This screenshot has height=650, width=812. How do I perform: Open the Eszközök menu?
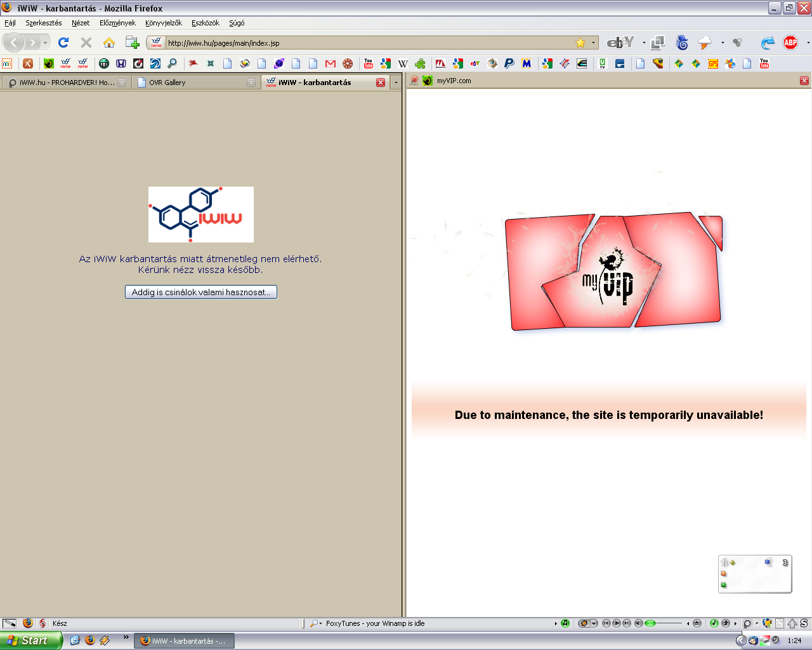point(206,23)
